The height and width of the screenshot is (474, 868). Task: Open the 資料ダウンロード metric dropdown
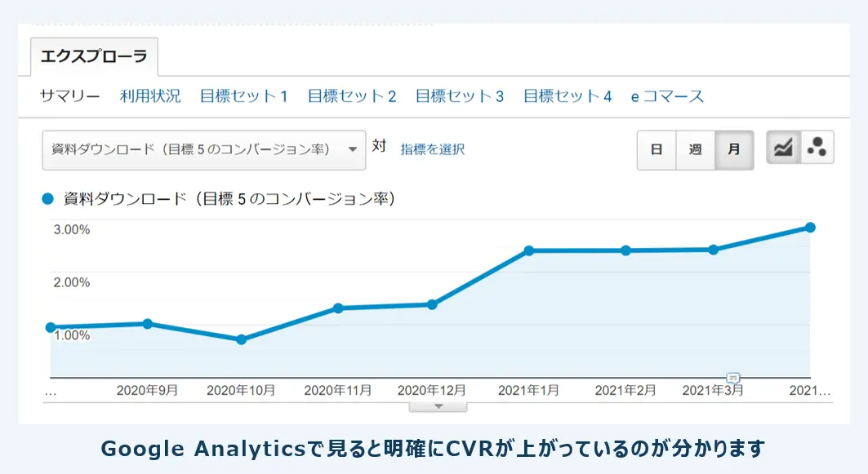coord(203,149)
